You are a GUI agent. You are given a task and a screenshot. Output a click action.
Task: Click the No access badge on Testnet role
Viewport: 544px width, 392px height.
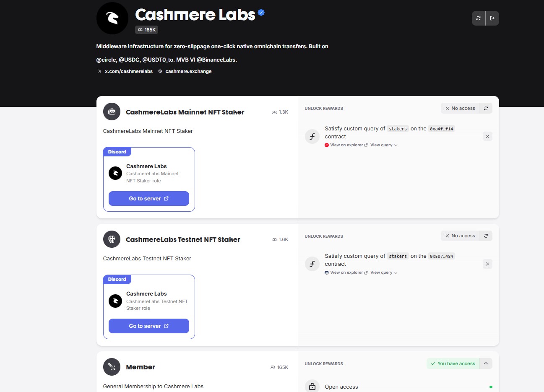coord(460,236)
